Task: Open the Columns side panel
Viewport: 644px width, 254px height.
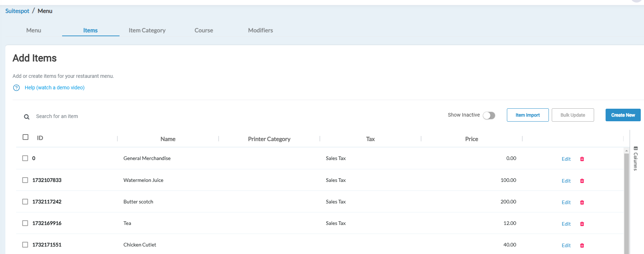Action: point(635,159)
